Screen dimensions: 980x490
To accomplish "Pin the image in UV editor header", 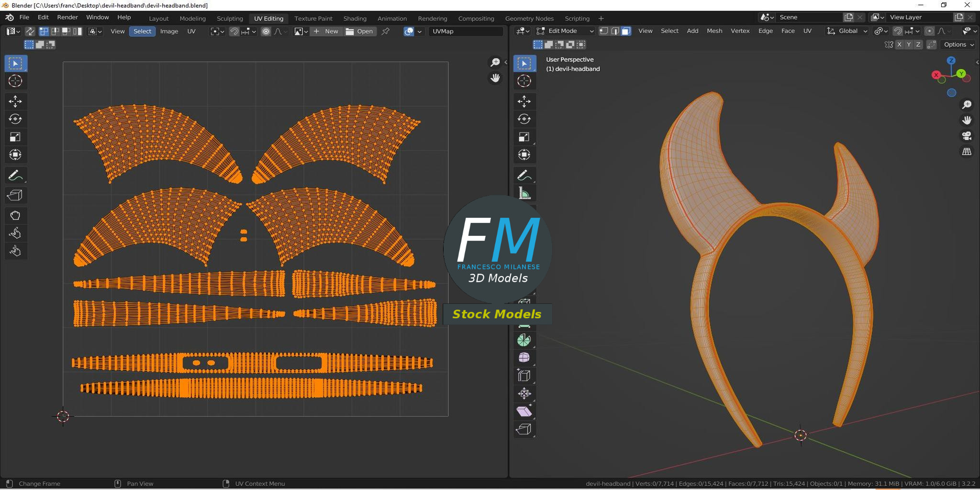I will 385,31.
